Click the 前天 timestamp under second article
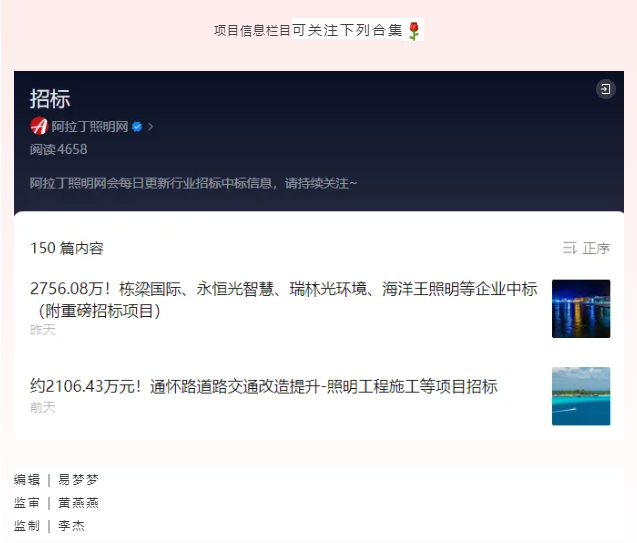The width and height of the screenshot is (637, 543). coord(43,407)
